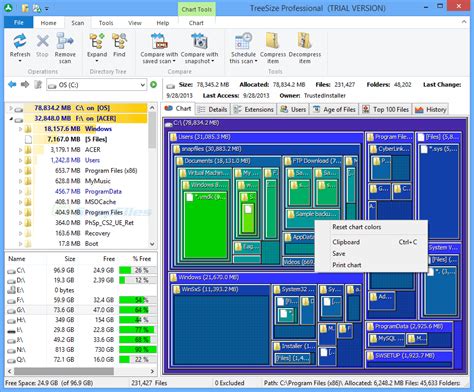Click the Windows folder icon in the tree

click(28, 129)
